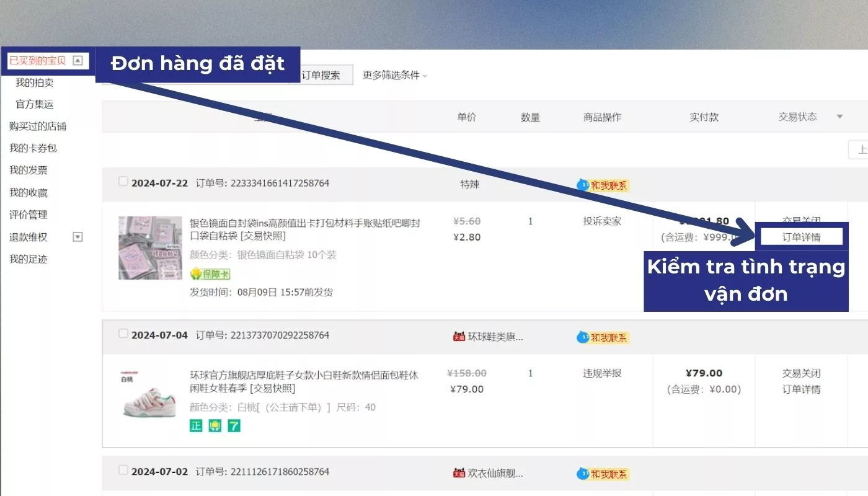868x496 pixels.
Task: Tick the checkbox for order 2024-07-02
Action: point(123,471)
